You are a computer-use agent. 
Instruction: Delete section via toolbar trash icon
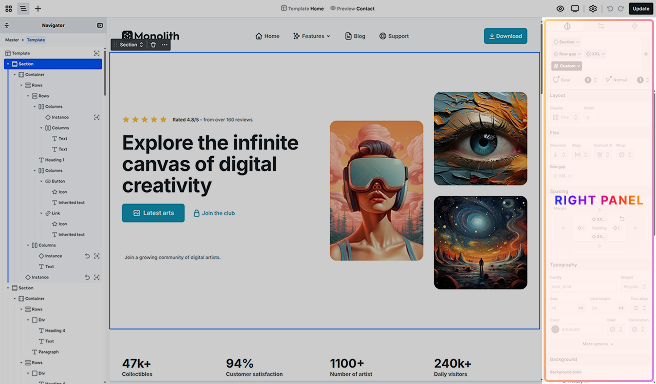pos(153,45)
